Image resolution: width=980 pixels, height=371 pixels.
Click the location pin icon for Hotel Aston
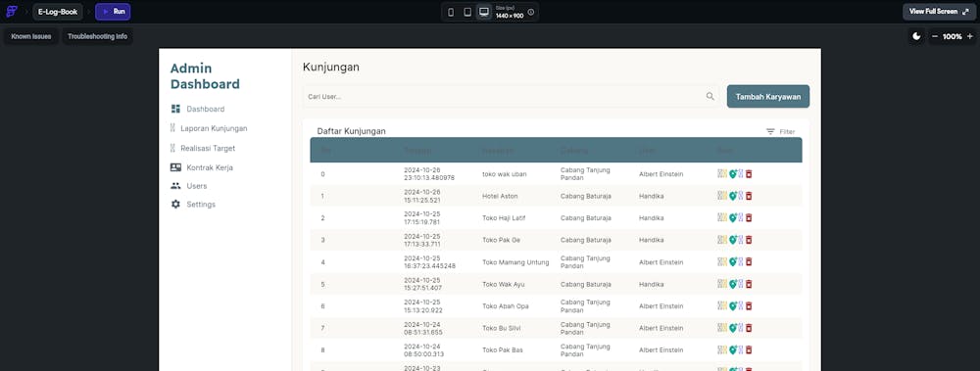pyautogui.click(x=733, y=196)
